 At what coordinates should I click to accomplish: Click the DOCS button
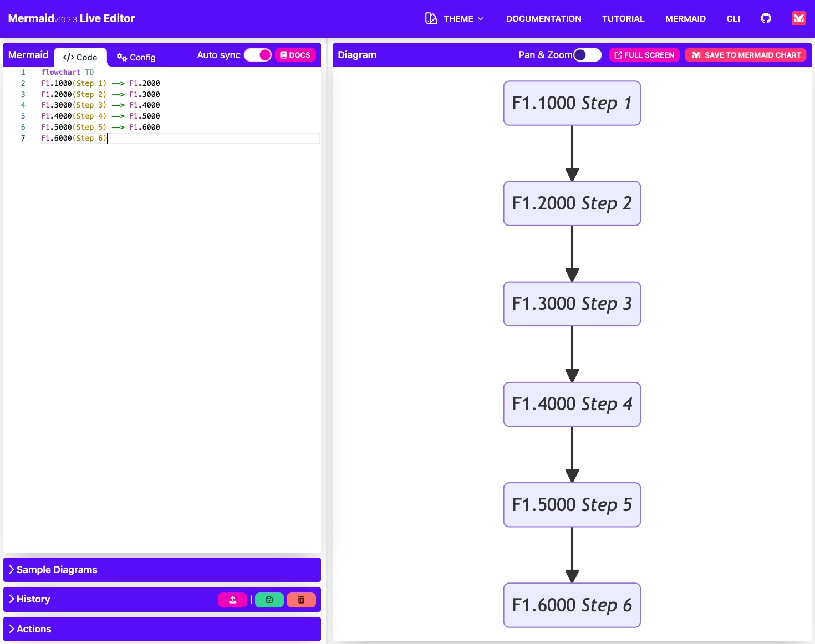pos(296,55)
